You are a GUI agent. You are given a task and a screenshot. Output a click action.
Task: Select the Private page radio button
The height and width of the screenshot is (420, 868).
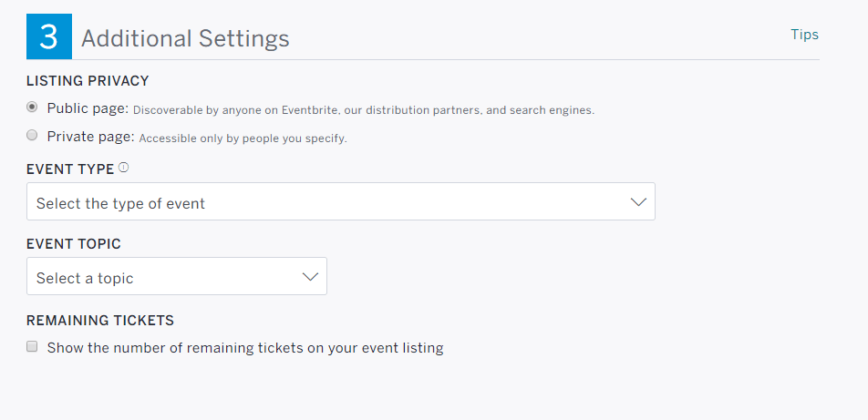coord(32,136)
